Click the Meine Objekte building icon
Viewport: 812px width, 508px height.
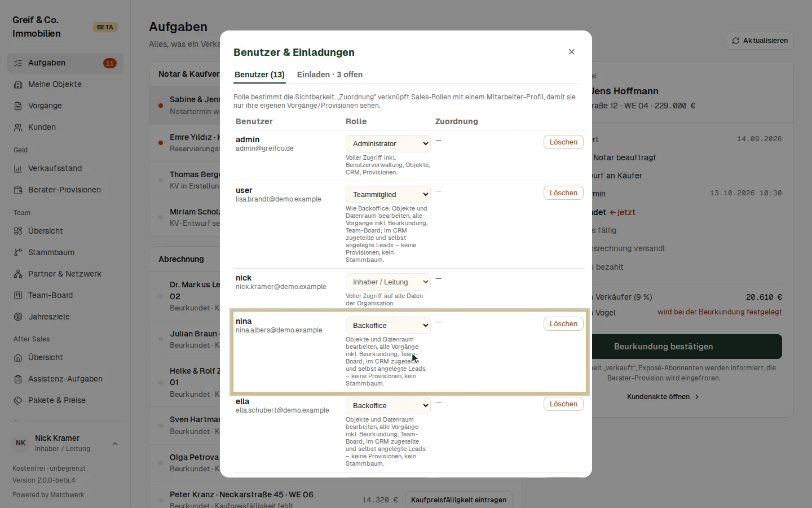click(x=18, y=85)
